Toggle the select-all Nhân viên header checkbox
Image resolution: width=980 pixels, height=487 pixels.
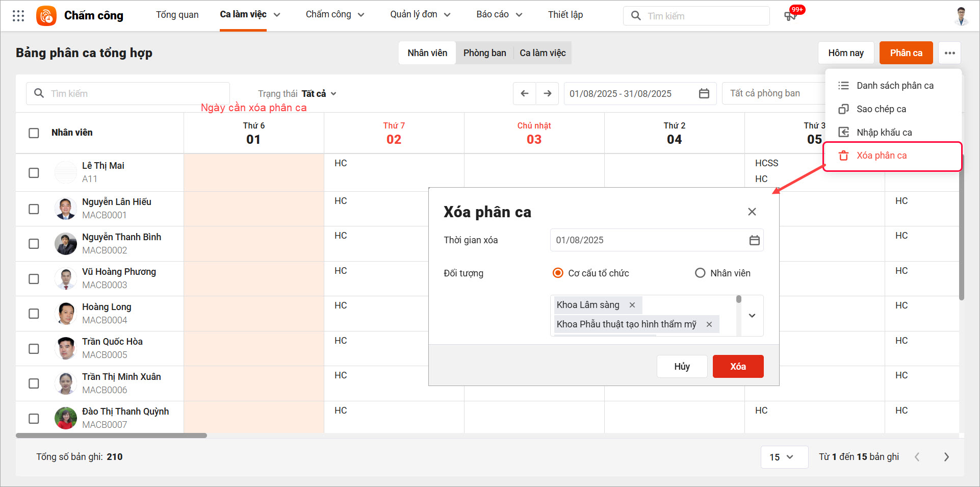click(34, 133)
